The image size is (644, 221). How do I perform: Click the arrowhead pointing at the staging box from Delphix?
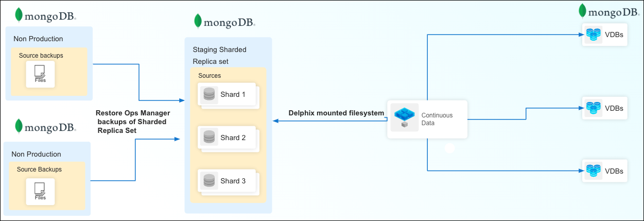275,121
